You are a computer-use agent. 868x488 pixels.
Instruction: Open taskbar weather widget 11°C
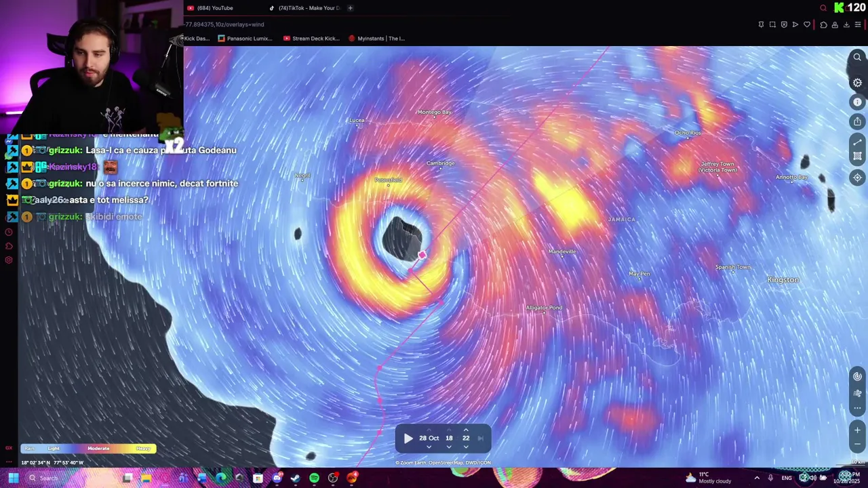tap(709, 478)
